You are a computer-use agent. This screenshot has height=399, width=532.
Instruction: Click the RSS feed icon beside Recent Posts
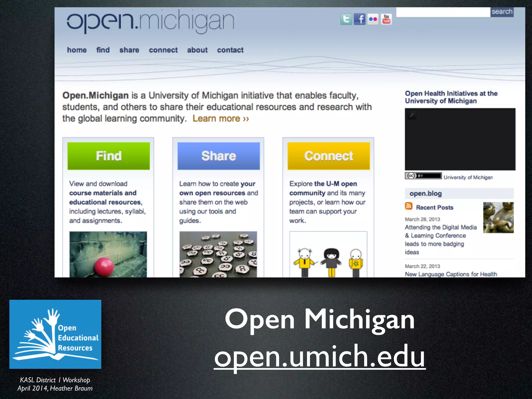click(x=409, y=206)
